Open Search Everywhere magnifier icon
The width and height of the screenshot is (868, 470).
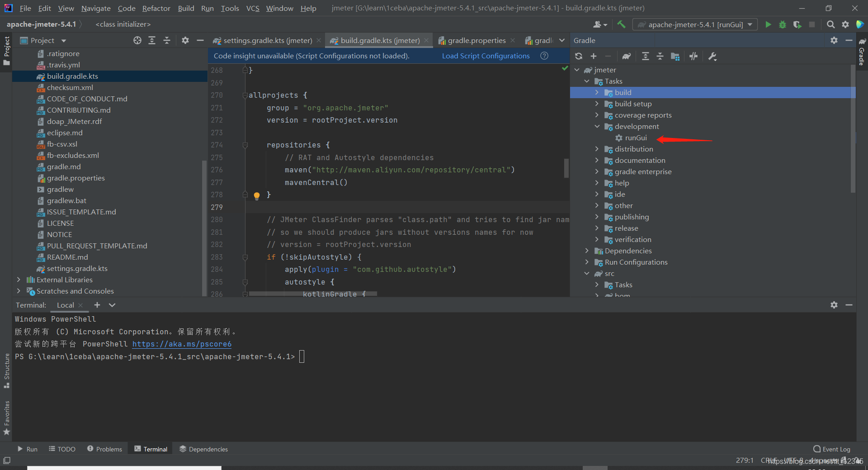(831, 24)
